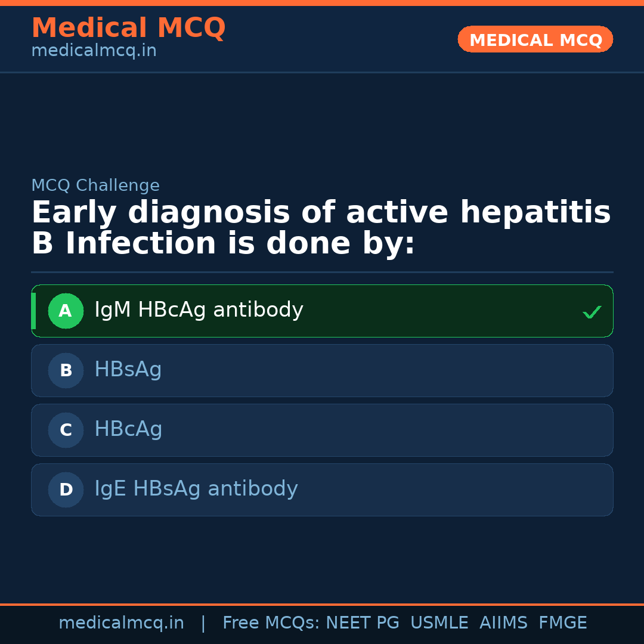Click the USMLE text in the footer
The image size is (644, 644).
439,623
